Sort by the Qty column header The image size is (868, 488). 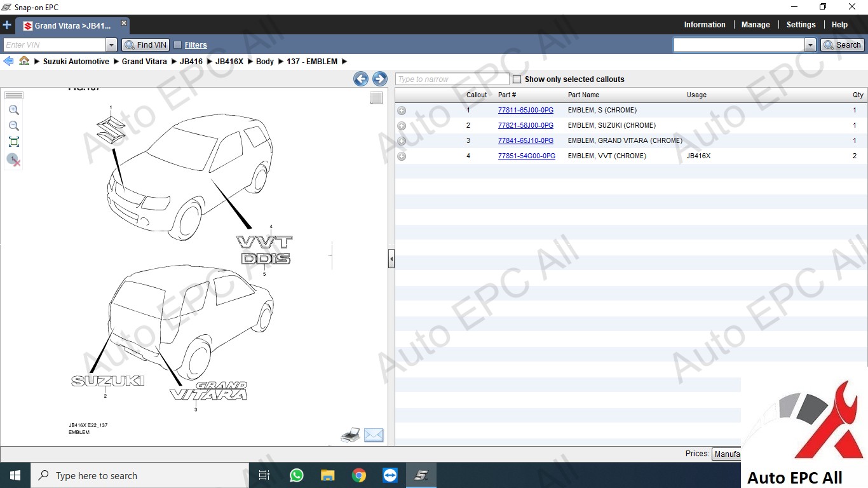click(x=858, y=95)
